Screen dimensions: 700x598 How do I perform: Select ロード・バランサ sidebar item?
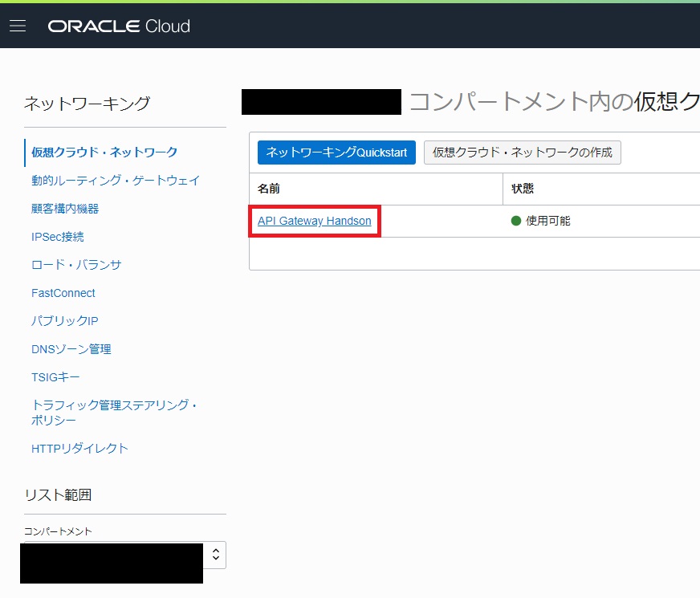[x=76, y=265]
